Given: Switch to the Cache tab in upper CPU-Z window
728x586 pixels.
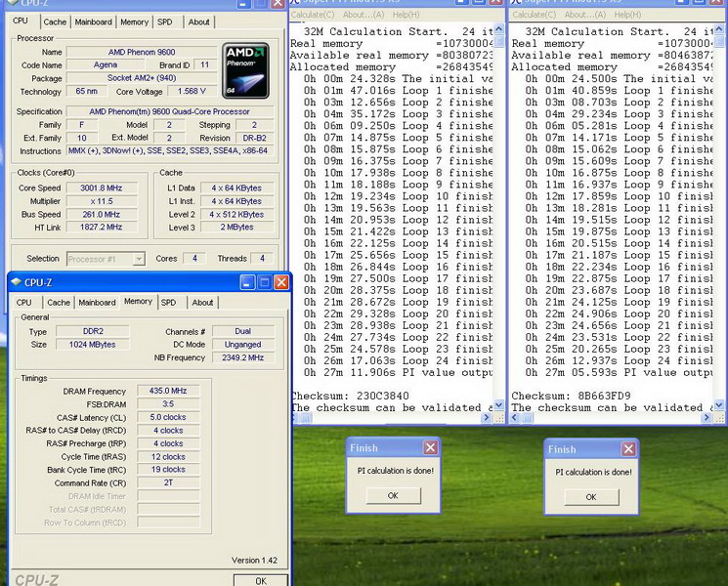Looking at the screenshot, I should pos(55,21).
